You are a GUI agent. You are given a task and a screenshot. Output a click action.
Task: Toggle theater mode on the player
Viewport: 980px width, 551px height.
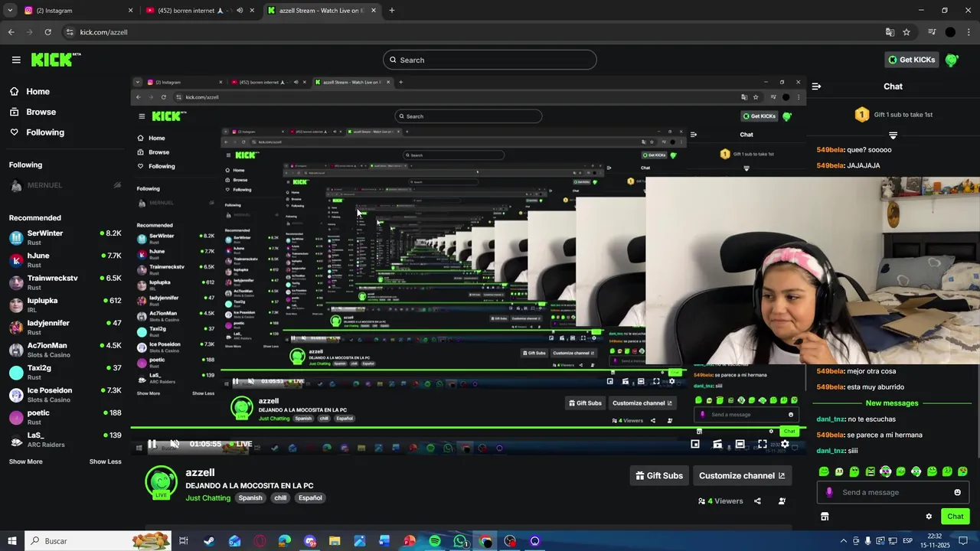point(740,444)
